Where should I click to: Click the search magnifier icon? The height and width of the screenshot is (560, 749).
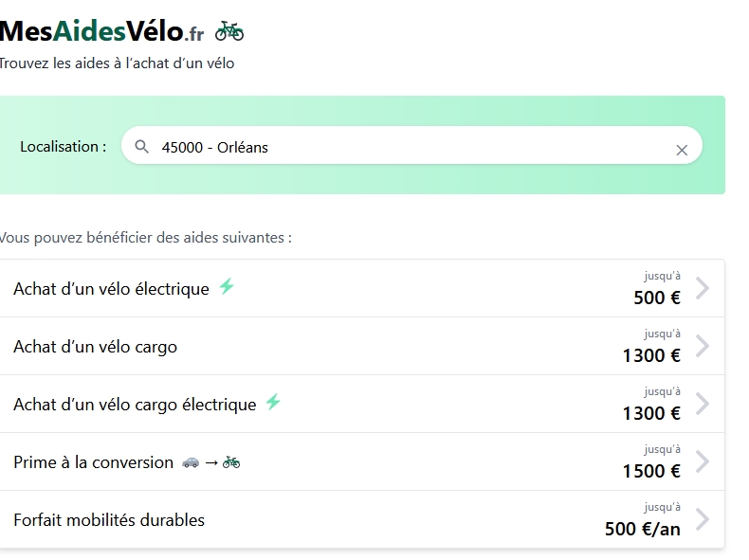coord(142,147)
